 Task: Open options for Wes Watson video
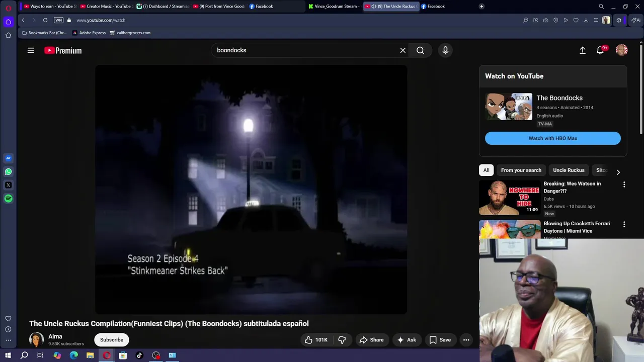(x=624, y=185)
